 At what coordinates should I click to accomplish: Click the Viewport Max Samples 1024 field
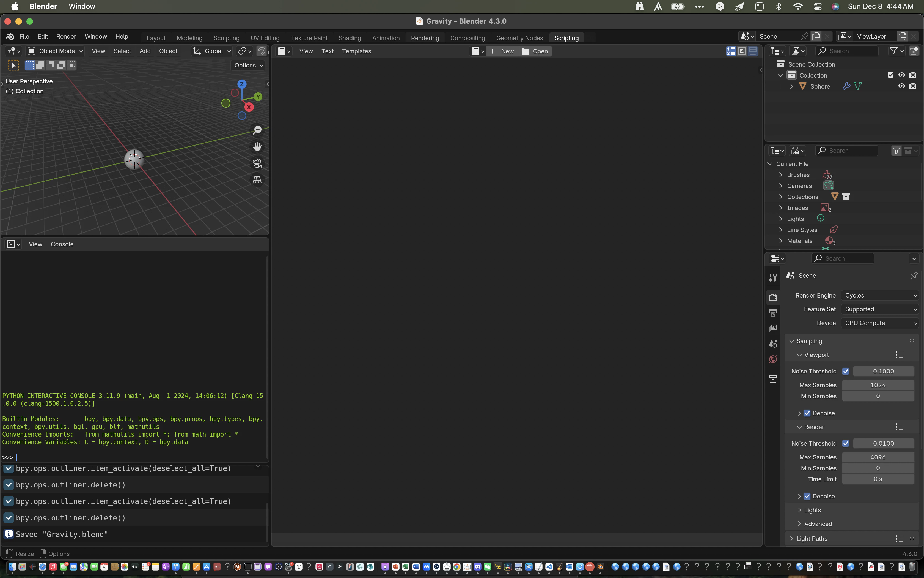(x=878, y=385)
